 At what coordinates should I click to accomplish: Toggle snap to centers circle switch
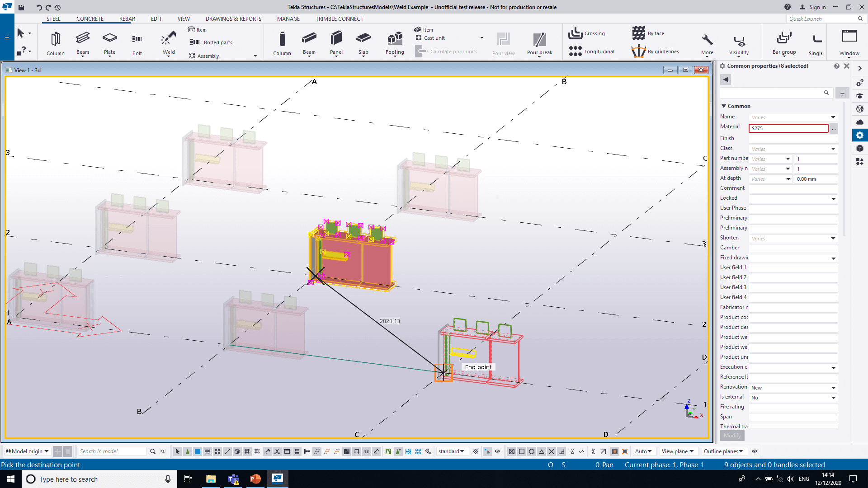pos(531,451)
